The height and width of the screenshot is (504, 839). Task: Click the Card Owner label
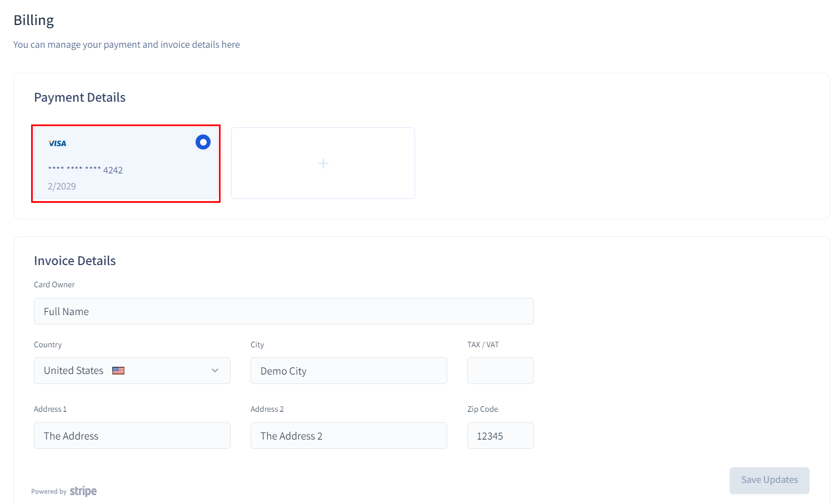click(54, 285)
